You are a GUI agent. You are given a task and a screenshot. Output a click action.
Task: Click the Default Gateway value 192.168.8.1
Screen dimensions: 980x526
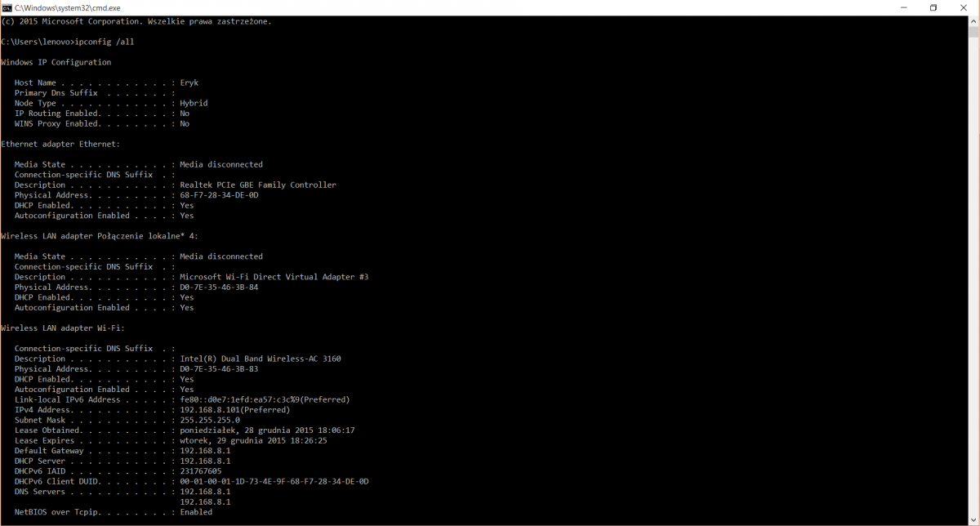(x=205, y=451)
